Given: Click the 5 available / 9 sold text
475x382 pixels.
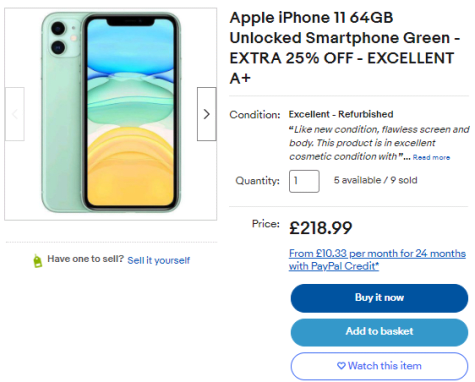Looking at the screenshot, I should coord(375,180).
